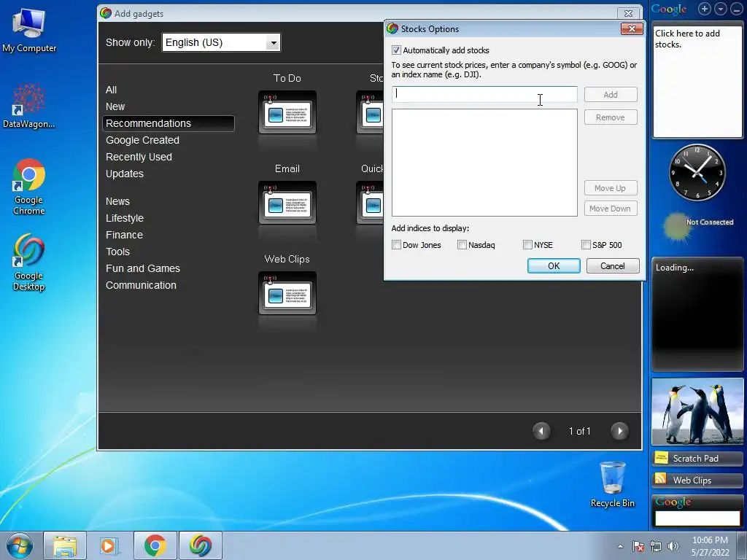Image resolution: width=747 pixels, height=560 pixels.
Task: Select the To Do gadget icon
Action: 287,112
